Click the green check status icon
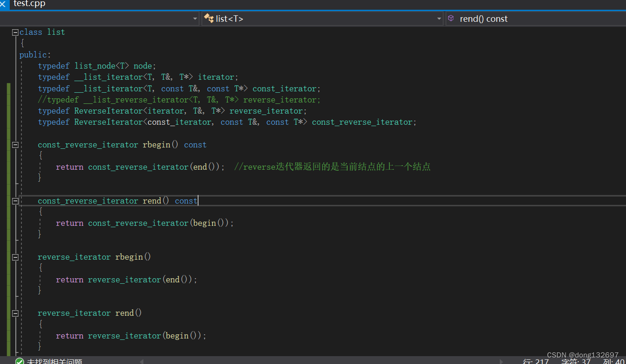 [19, 361]
